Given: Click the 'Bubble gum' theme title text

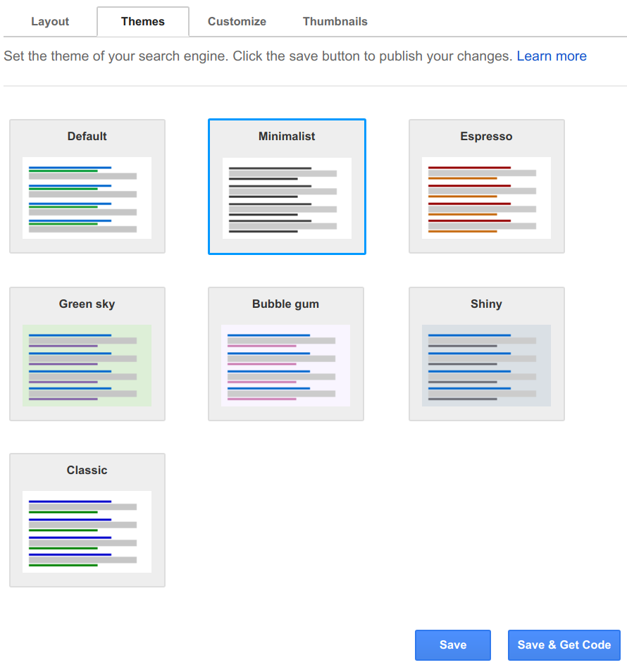Looking at the screenshot, I should click(x=285, y=304).
